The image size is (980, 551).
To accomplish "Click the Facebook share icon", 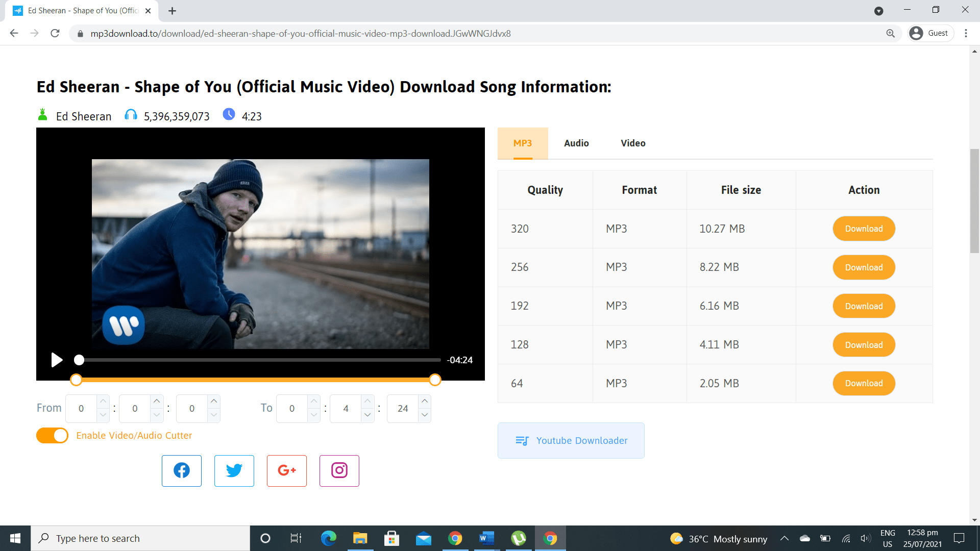I will (182, 470).
